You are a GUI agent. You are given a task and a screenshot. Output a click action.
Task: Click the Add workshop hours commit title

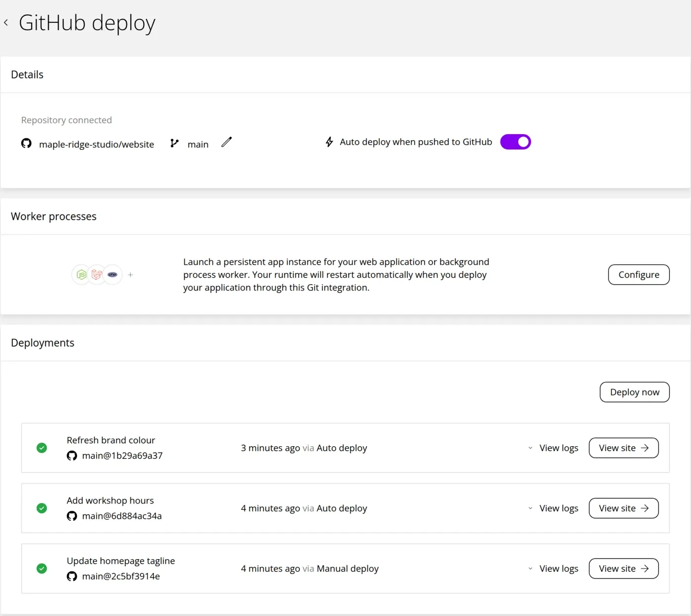pos(110,500)
